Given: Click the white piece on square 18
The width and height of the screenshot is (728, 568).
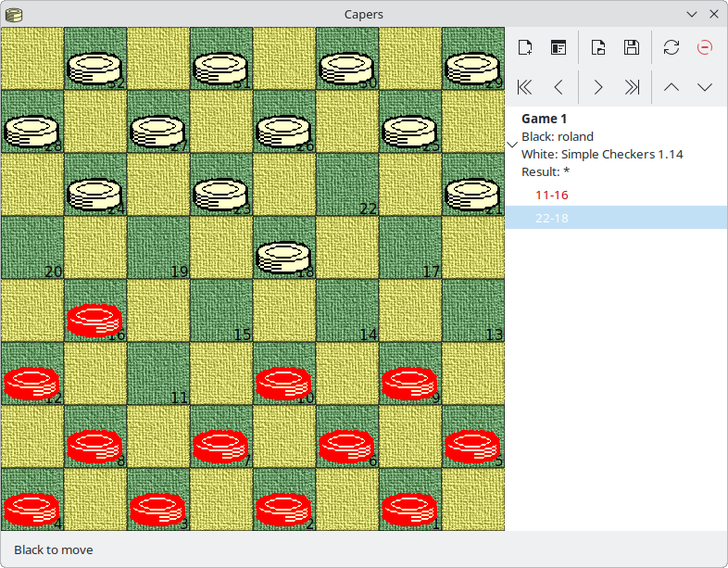Looking at the screenshot, I should (x=283, y=258).
